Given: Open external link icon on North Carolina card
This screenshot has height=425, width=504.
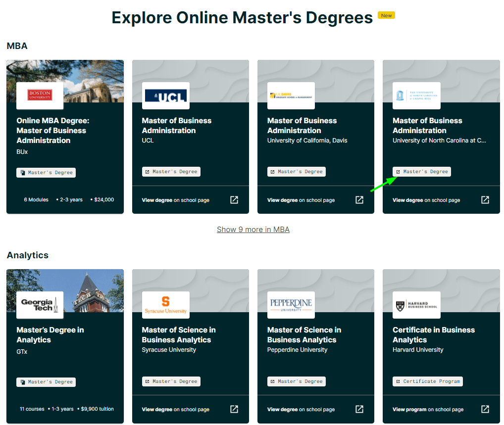Looking at the screenshot, I should (485, 200).
